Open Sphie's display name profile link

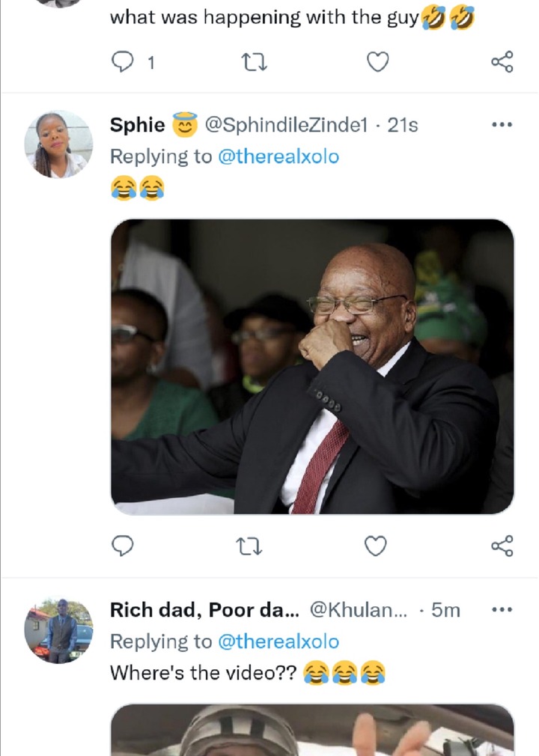(138, 126)
